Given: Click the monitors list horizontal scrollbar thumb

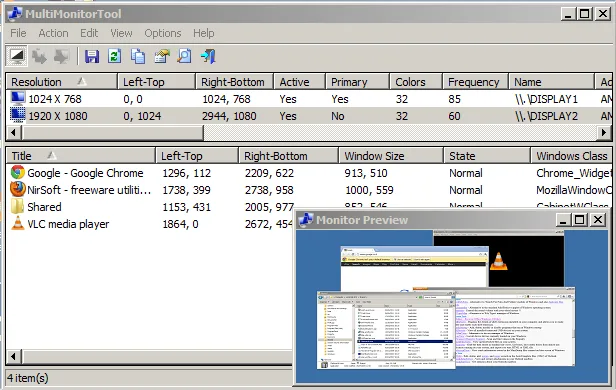Looking at the screenshot, I should tap(113, 133).
